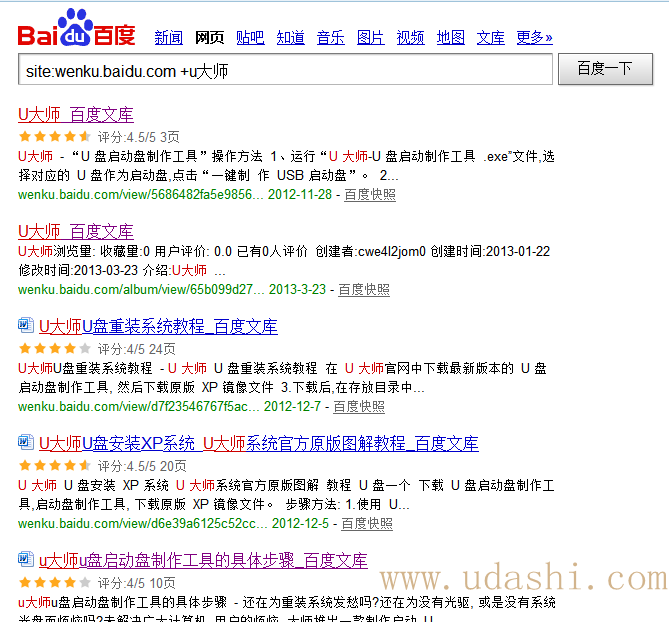Click URL wenku.baidu.com/view/5686482fa5e9856...
Screen dimensions: 669x622
click(141, 195)
